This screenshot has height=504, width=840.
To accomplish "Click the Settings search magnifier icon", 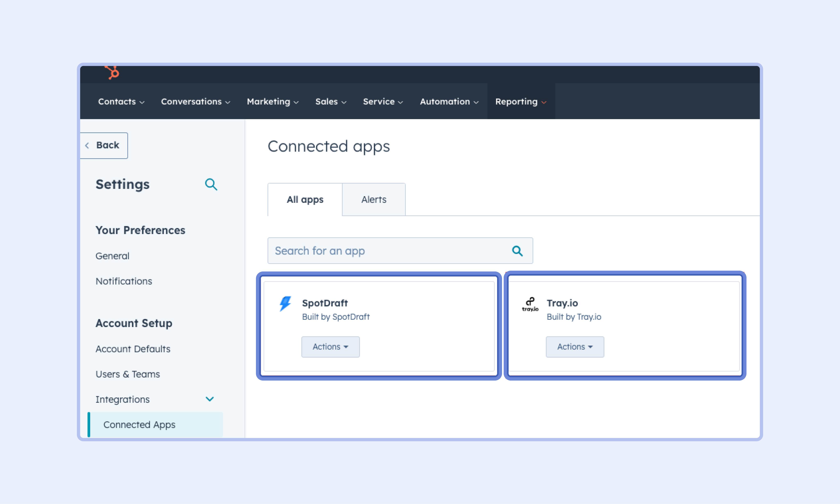I will pyautogui.click(x=211, y=184).
